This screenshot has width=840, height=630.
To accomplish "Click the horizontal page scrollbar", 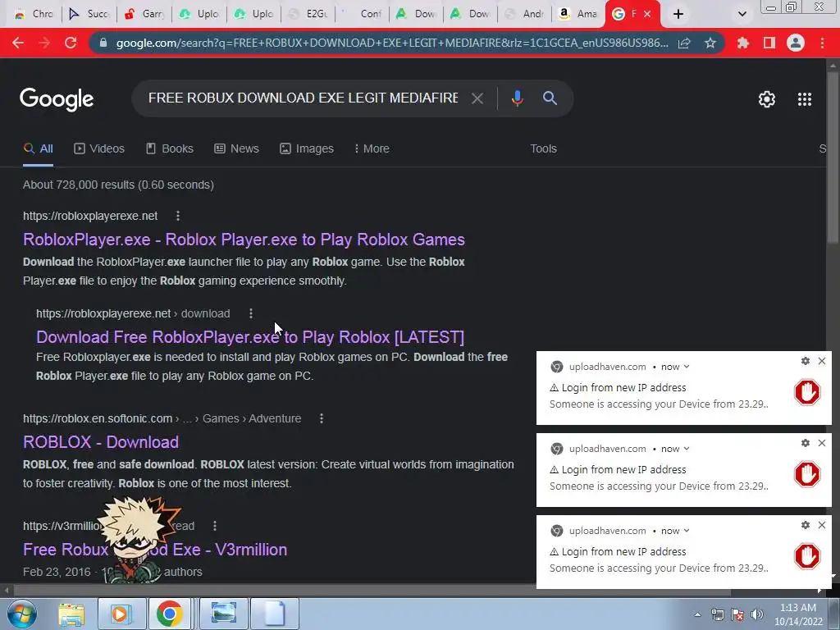I will [x=372, y=591].
